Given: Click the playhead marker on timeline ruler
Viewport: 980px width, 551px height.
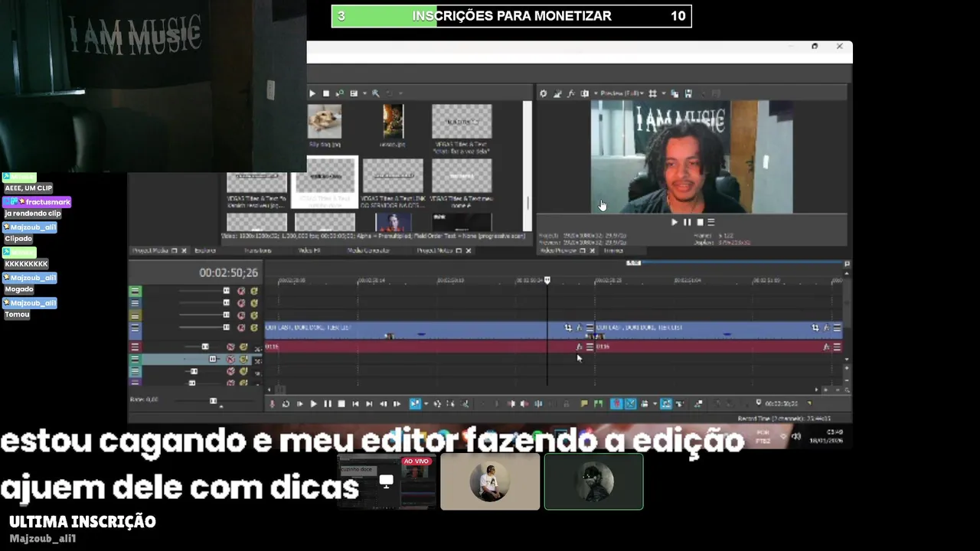Looking at the screenshot, I should click(547, 280).
